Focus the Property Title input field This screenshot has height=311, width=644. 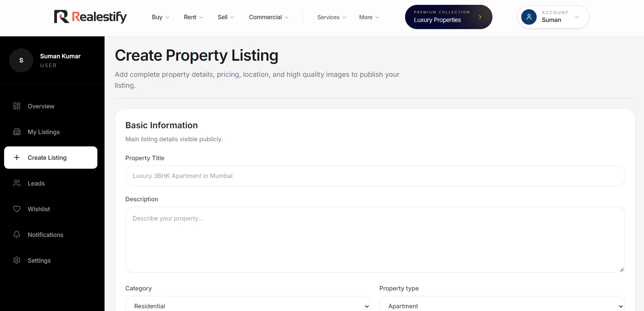(x=375, y=176)
